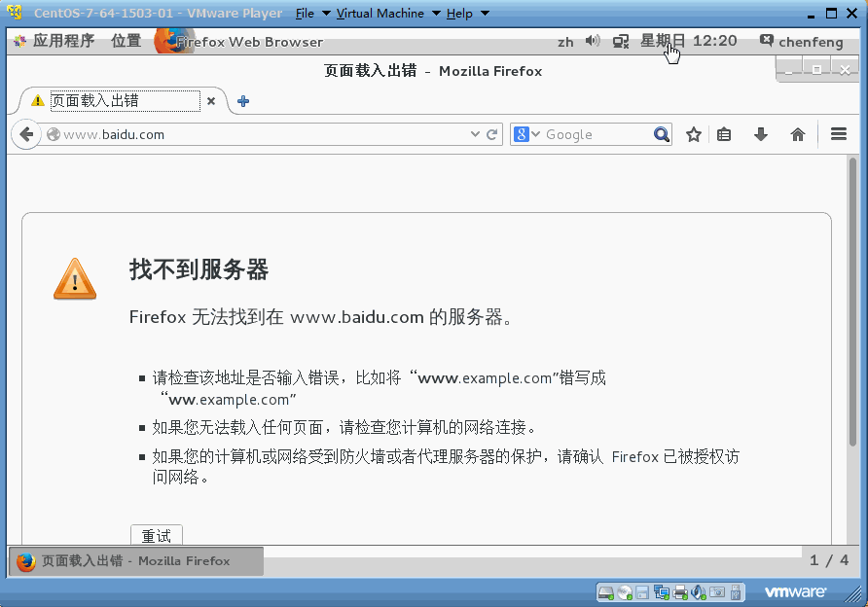Click the chat icon beside chenfeng

(767, 41)
